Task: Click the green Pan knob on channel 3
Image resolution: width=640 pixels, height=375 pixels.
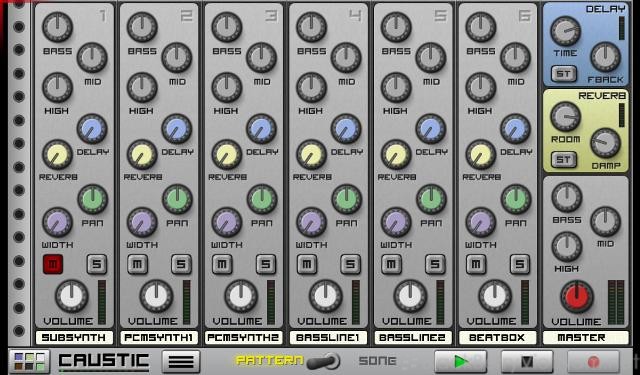Action: pos(262,200)
